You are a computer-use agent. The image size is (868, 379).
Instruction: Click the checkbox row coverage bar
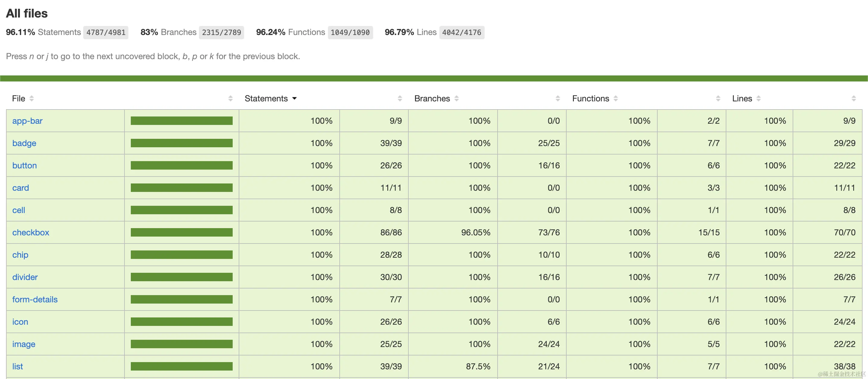pos(182,232)
